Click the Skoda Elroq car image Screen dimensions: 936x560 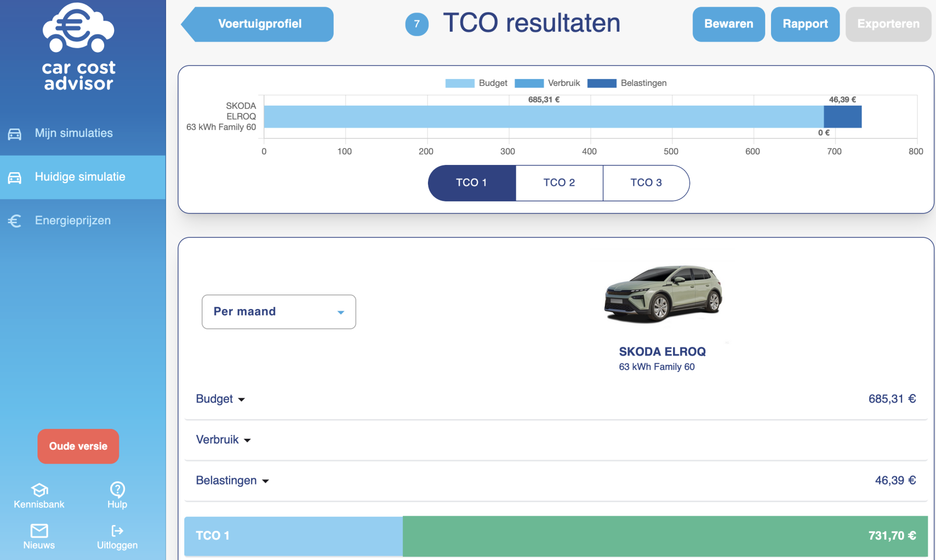coord(662,294)
